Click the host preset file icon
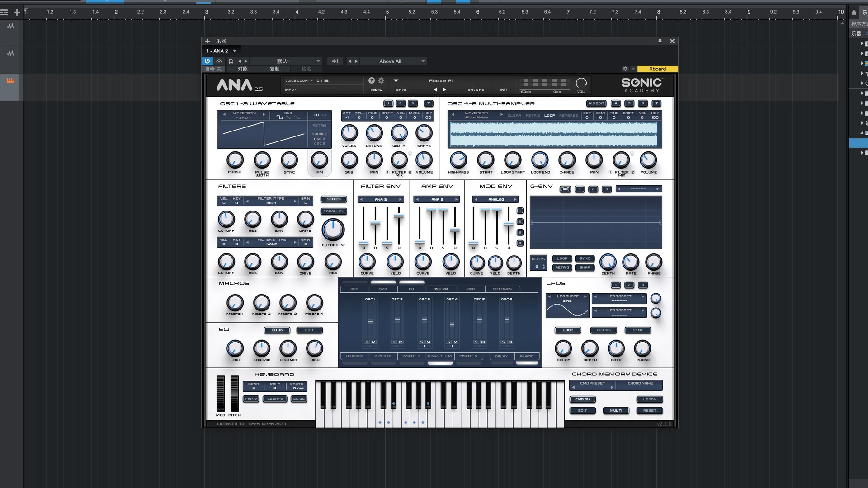 (231, 61)
